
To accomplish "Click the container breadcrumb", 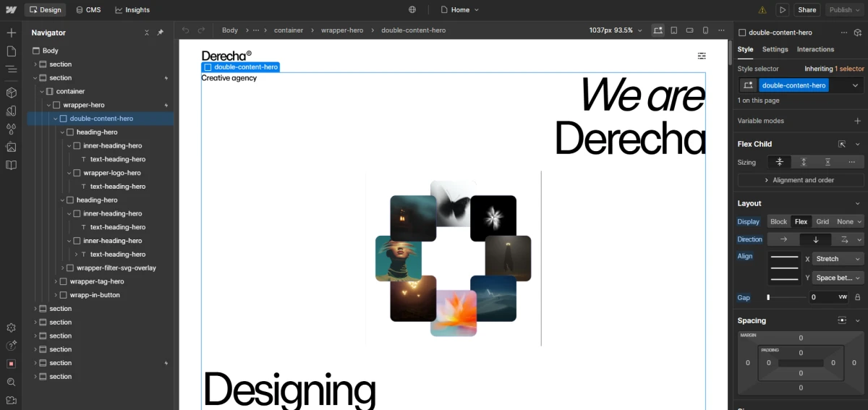I will click(x=289, y=30).
